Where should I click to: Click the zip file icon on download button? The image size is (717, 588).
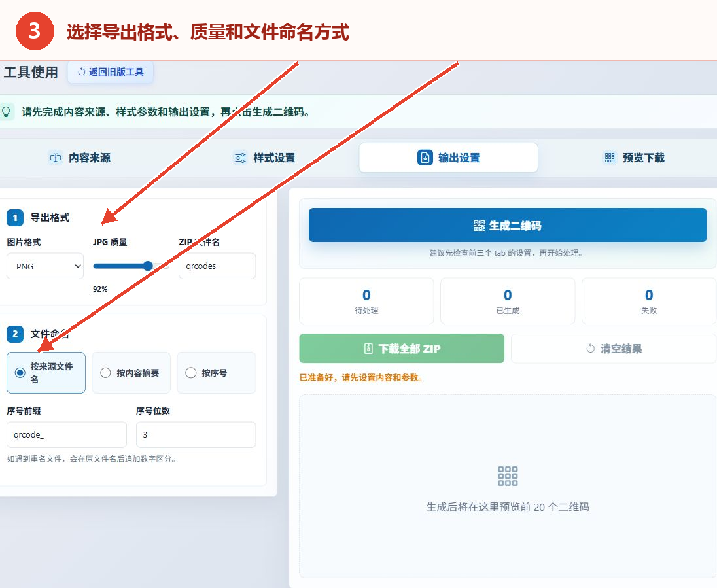point(368,349)
